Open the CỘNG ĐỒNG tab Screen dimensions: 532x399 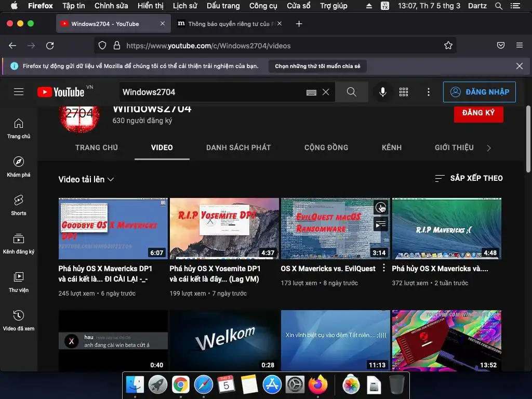pyautogui.click(x=326, y=148)
